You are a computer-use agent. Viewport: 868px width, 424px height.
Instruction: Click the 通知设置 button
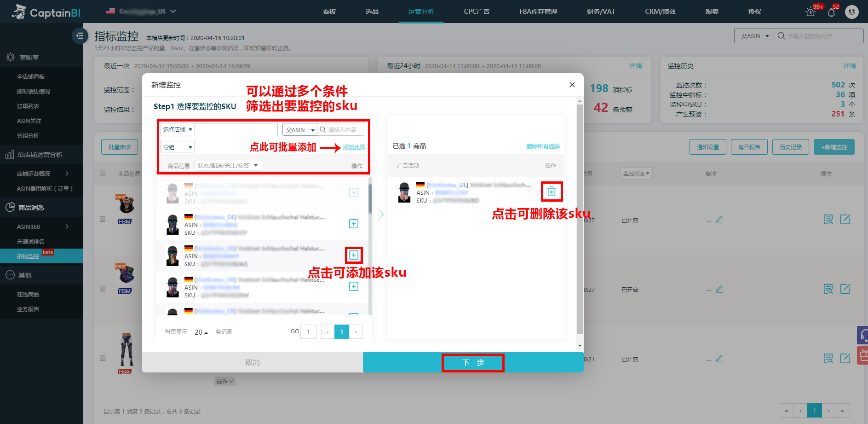(x=708, y=147)
